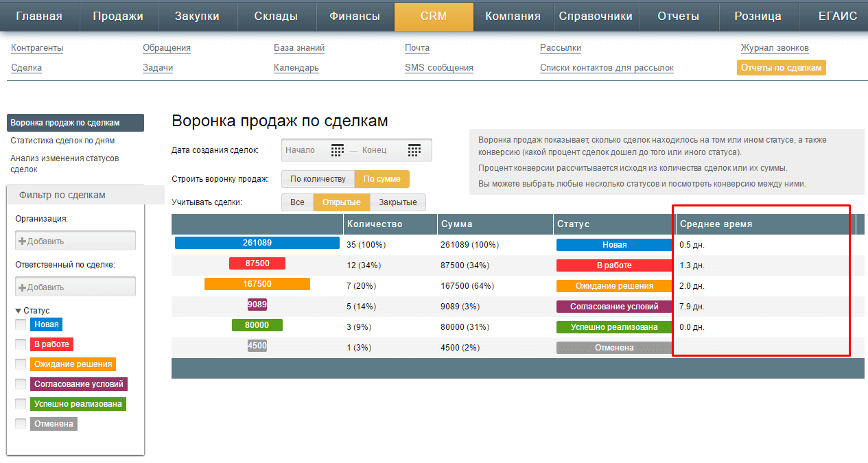Image resolution: width=868 pixels, height=463 pixels.
Task: Switch to the "Розница" tab
Action: click(758, 16)
